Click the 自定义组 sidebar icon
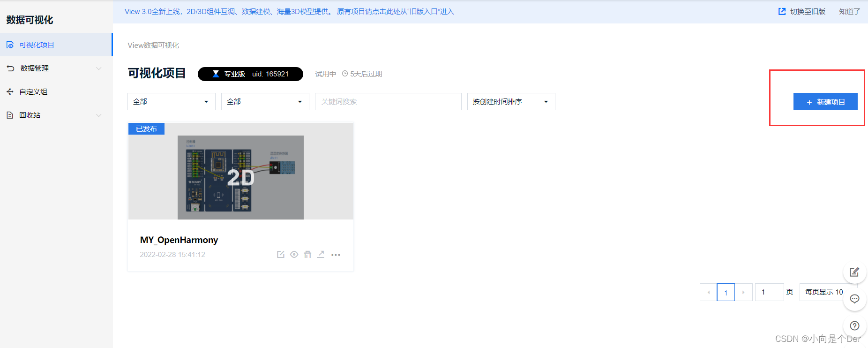This screenshot has height=348, width=868. 10,92
